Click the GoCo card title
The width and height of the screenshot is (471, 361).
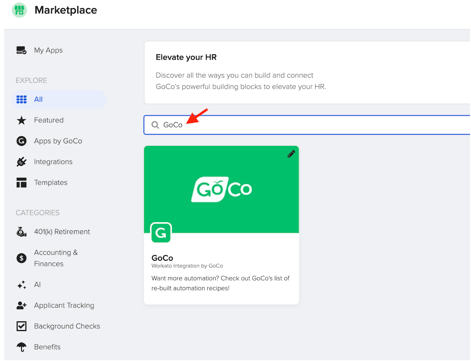pos(162,258)
